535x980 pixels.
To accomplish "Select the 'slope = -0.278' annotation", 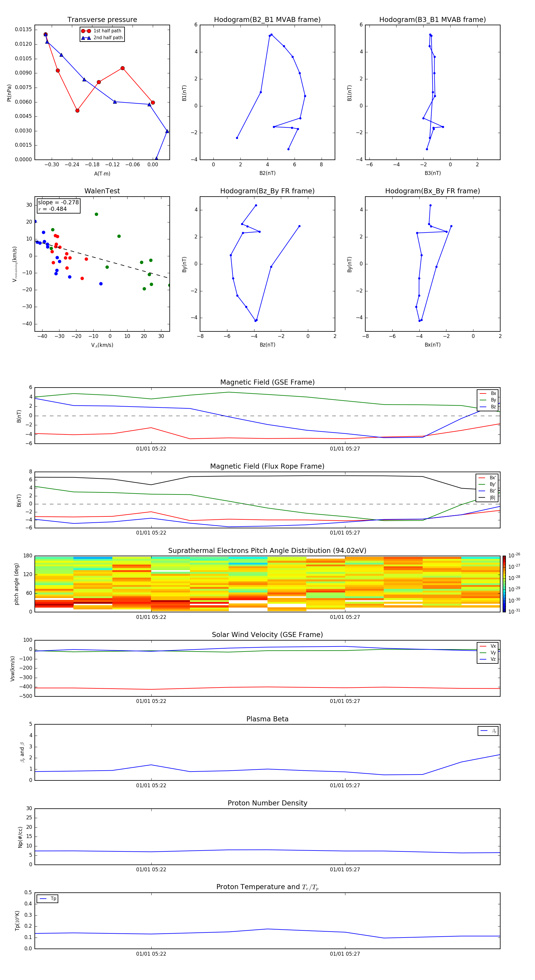I will [x=58, y=203].
